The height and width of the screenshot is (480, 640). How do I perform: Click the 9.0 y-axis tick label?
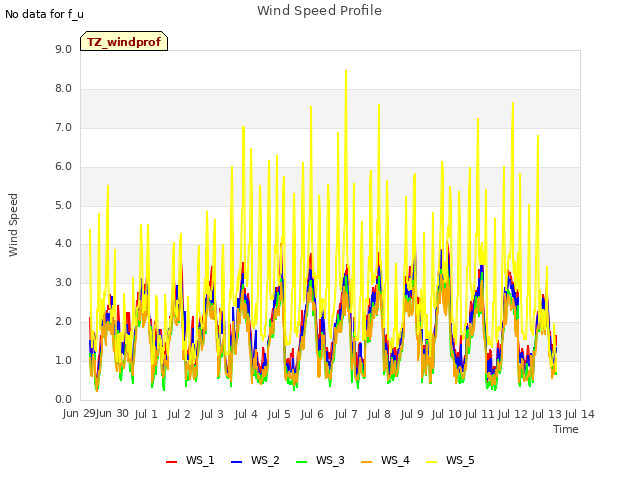pos(63,49)
